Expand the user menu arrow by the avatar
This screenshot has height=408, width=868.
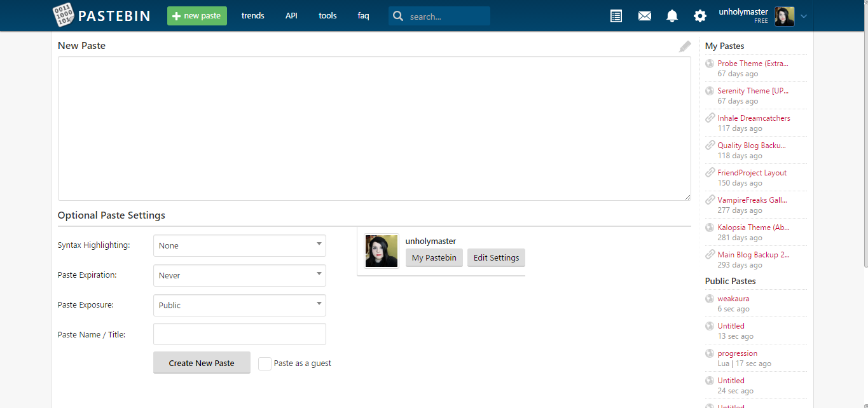804,17
